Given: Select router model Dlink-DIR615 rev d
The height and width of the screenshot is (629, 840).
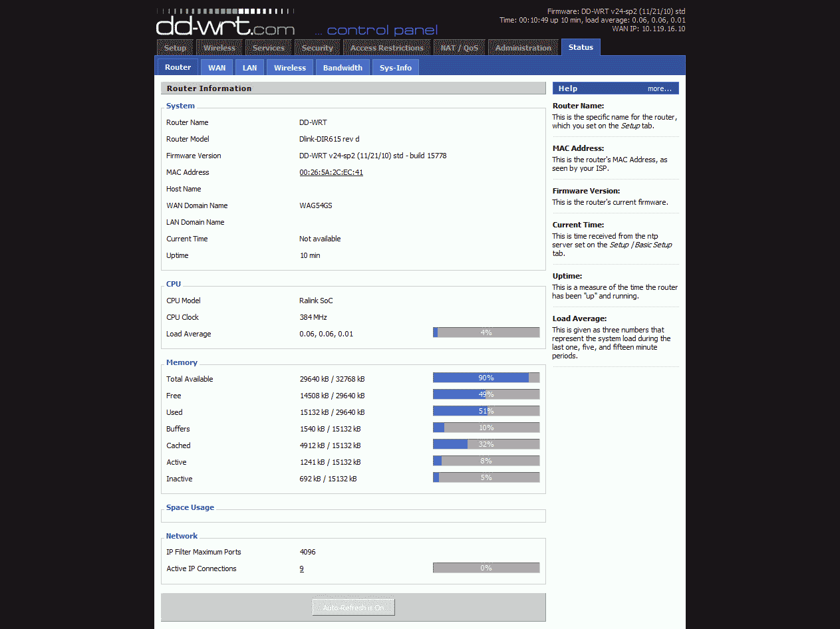Looking at the screenshot, I should click(329, 139).
